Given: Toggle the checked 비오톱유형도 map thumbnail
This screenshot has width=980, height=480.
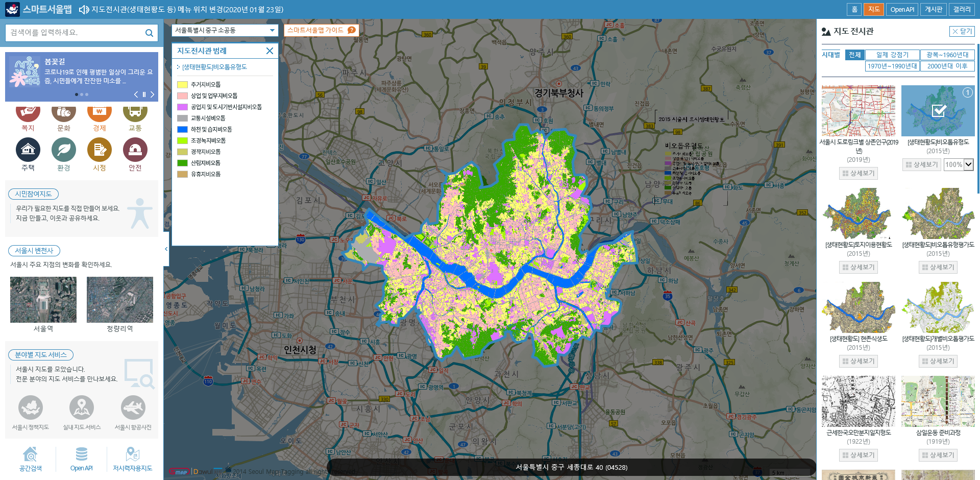Looking at the screenshot, I should (938, 111).
